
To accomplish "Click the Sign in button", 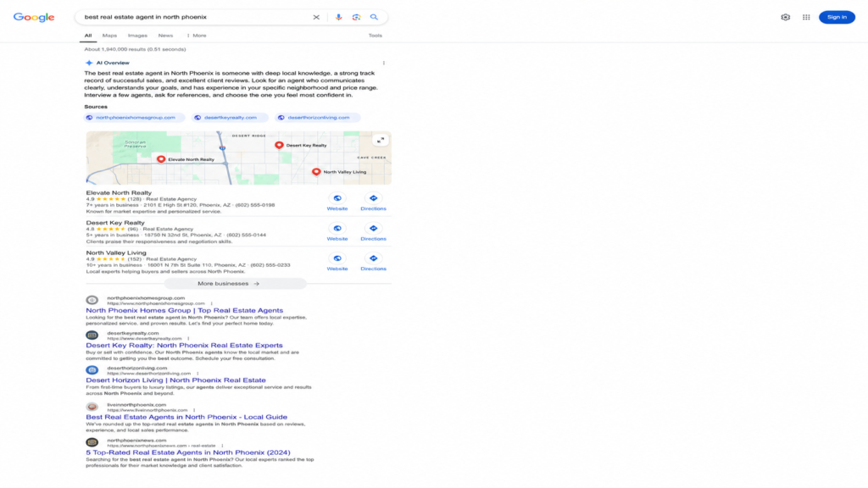I will pyautogui.click(x=837, y=17).
